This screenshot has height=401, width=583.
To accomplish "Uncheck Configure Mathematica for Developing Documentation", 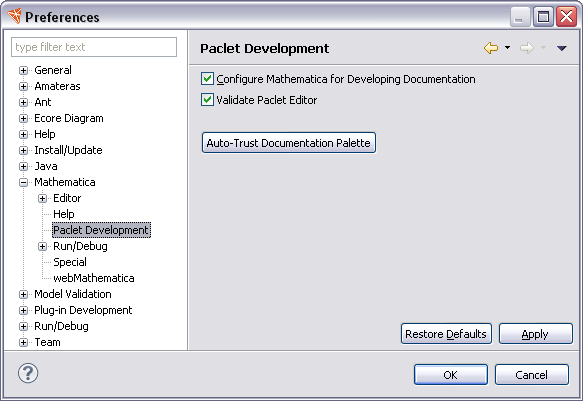I will [x=207, y=79].
